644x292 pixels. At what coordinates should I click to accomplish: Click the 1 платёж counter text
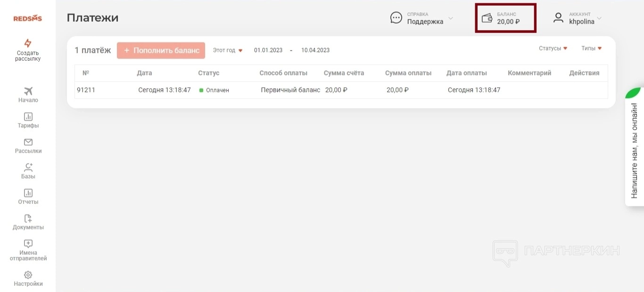point(93,50)
